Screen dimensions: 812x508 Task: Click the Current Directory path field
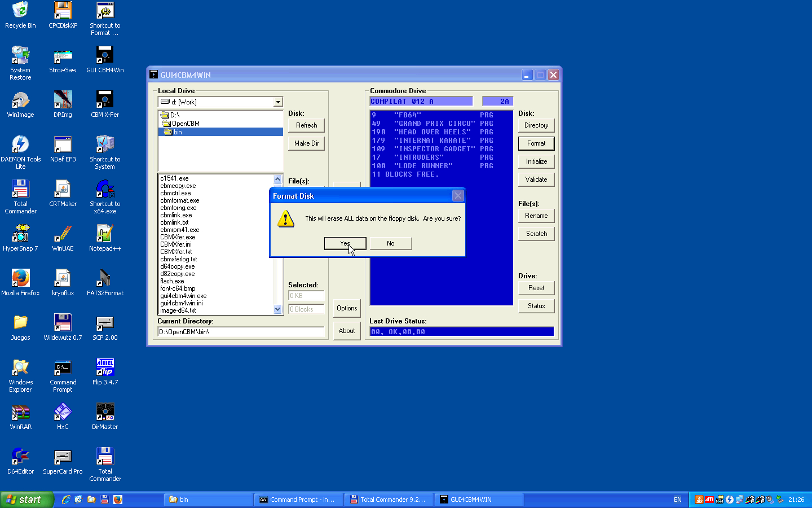(x=241, y=332)
